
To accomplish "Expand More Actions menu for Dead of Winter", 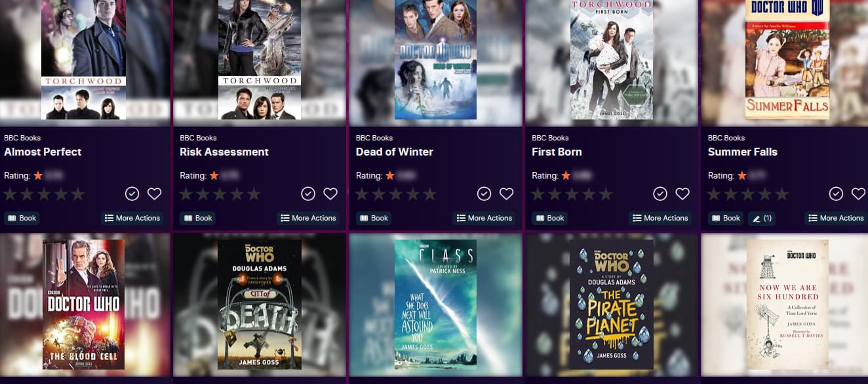I will pyautogui.click(x=484, y=218).
